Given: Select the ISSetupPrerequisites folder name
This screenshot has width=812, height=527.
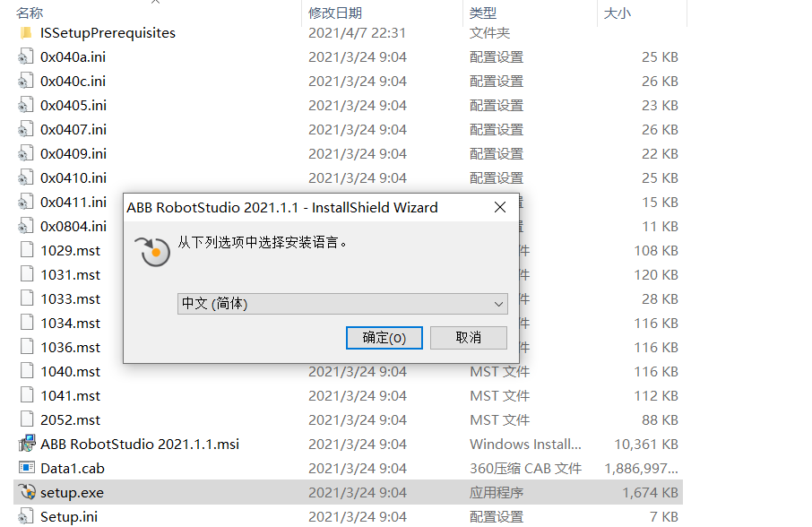Looking at the screenshot, I should click(x=108, y=33).
